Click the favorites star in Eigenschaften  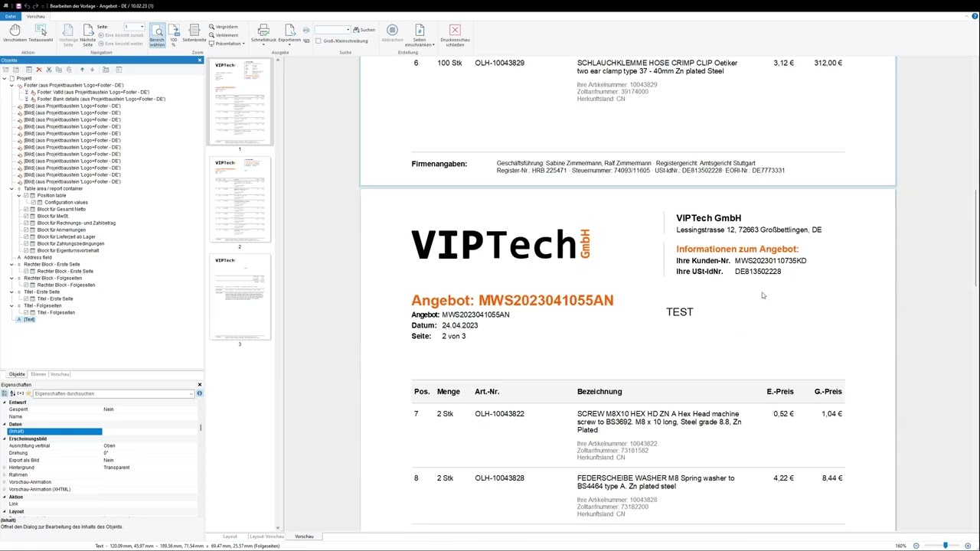click(28, 393)
